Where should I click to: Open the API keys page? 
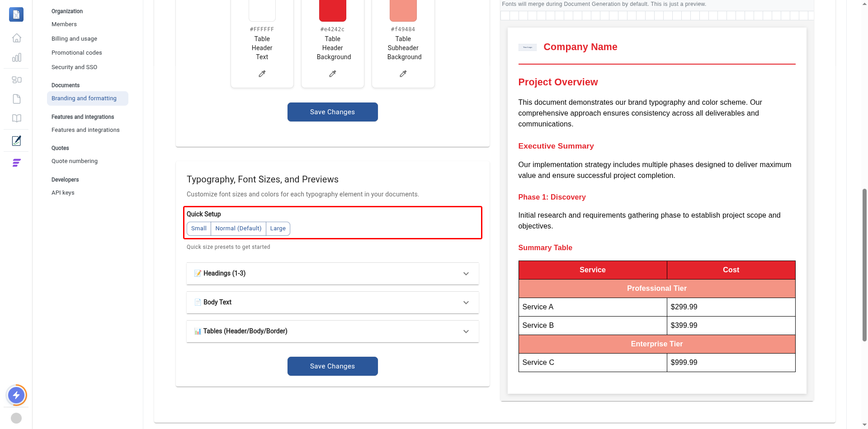(x=63, y=193)
